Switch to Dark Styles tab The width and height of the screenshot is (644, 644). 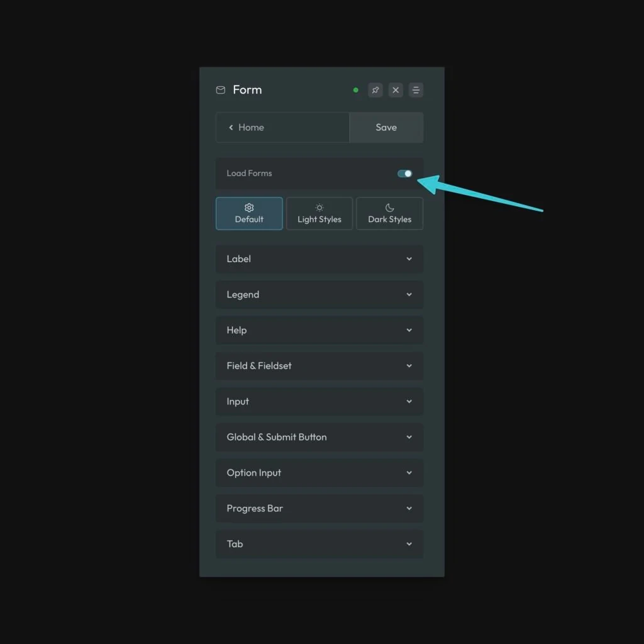click(390, 213)
